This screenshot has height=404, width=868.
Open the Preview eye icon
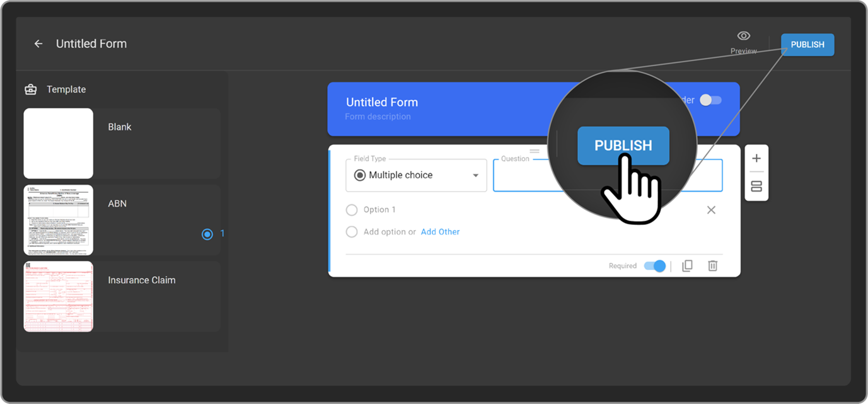pos(744,37)
